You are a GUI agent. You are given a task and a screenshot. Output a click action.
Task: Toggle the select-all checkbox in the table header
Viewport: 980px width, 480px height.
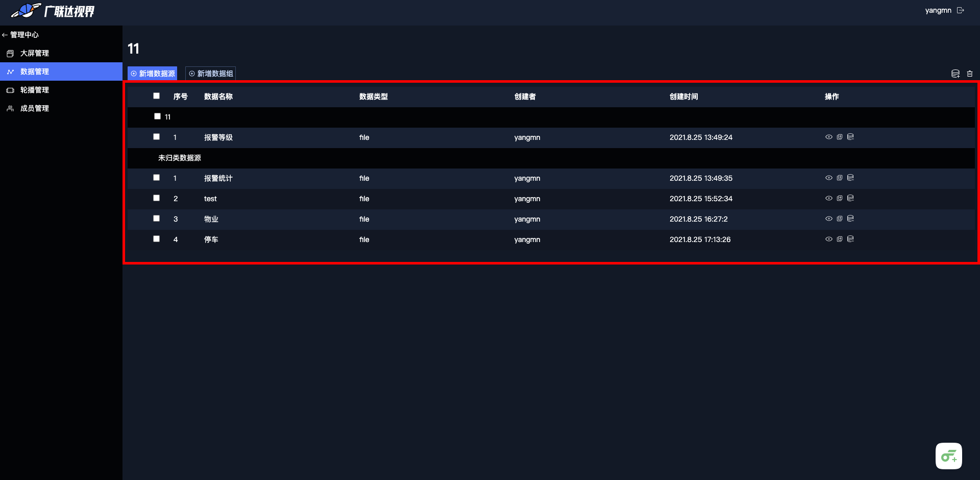[x=157, y=96]
